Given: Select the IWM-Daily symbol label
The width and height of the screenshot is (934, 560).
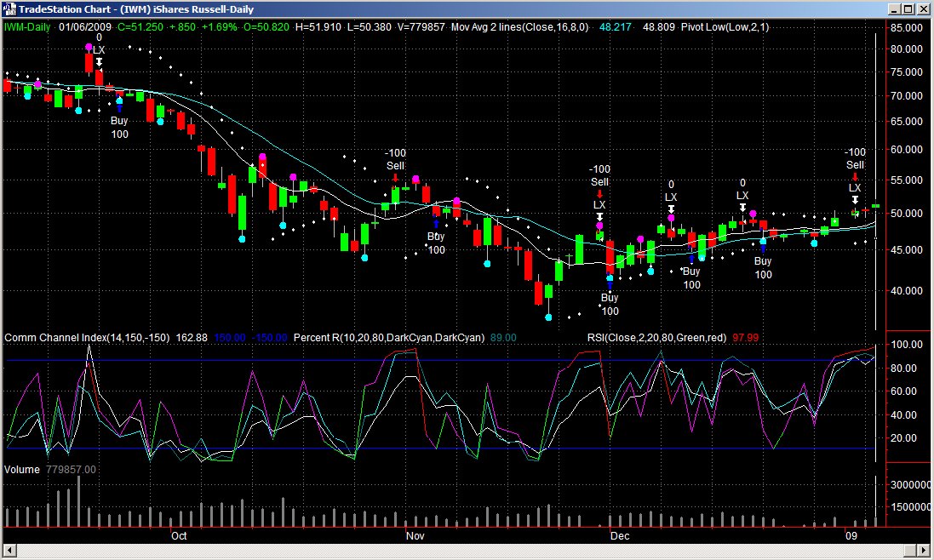Looking at the screenshot, I should click(27, 27).
